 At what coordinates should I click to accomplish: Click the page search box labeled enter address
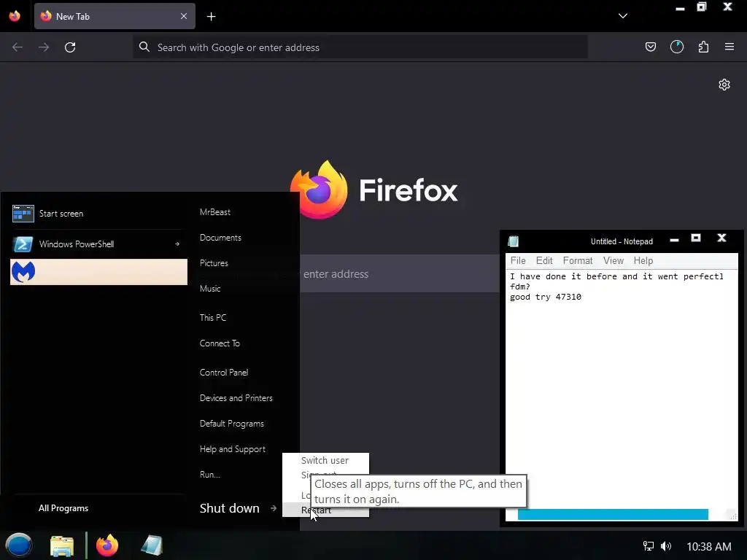tap(399, 274)
